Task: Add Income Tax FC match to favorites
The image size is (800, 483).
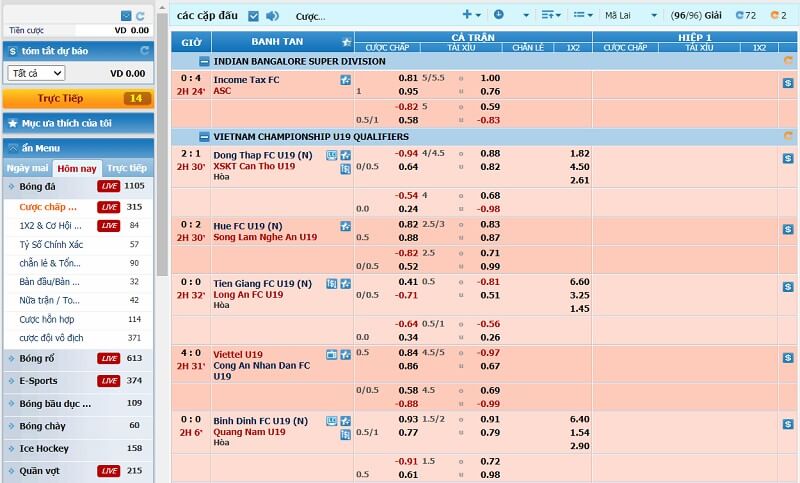Action: 345,80
